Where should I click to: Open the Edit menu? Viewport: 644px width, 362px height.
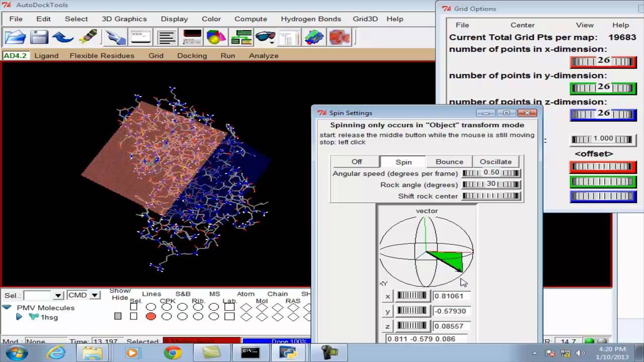click(x=43, y=19)
